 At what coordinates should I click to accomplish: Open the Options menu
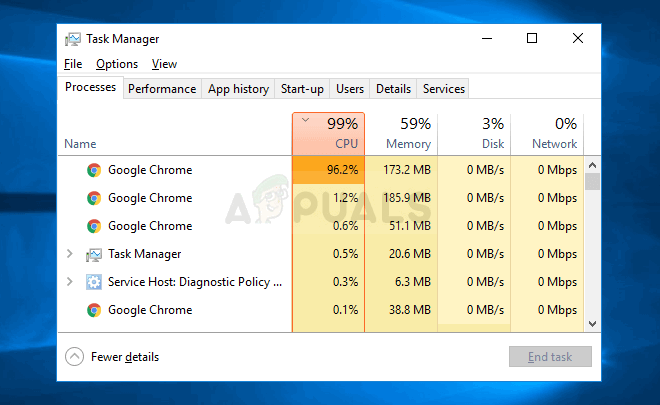pyautogui.click(x=117, y=64)
